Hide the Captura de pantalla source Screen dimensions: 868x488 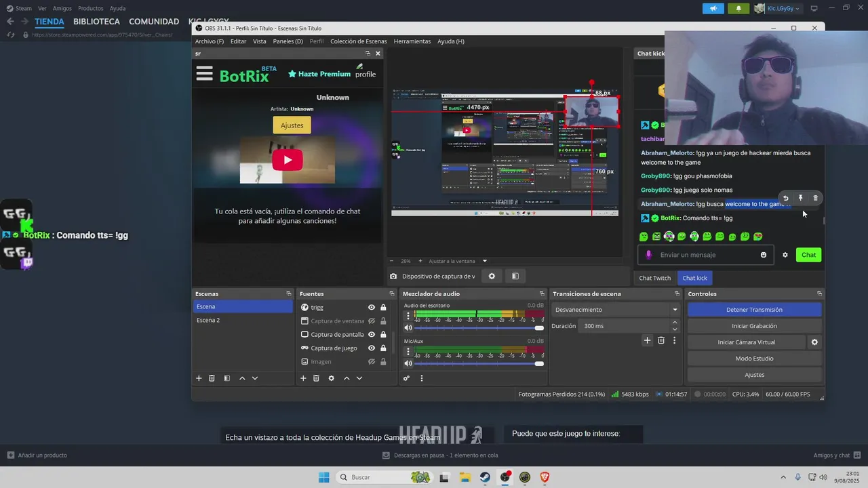tap(372, 335)
